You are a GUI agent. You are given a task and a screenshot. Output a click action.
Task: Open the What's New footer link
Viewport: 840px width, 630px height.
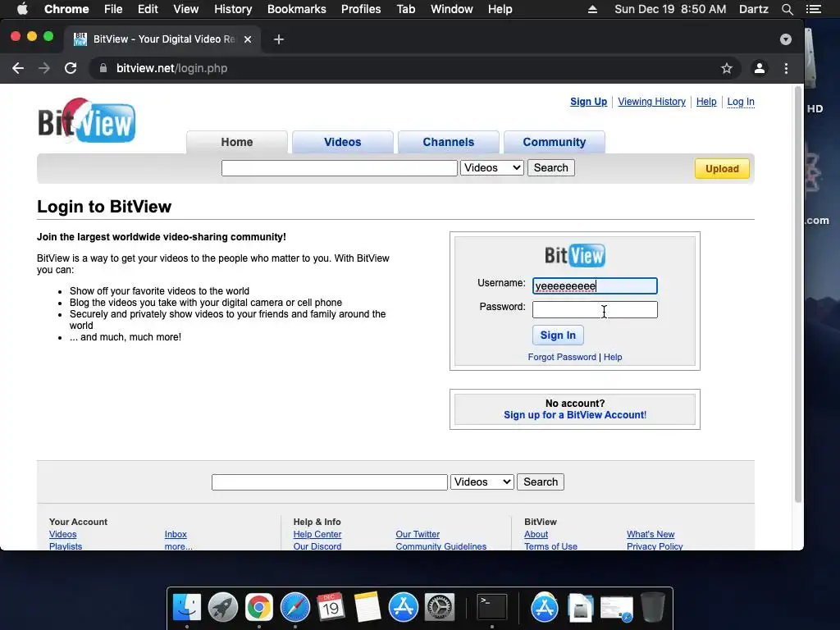coord(651,534)
